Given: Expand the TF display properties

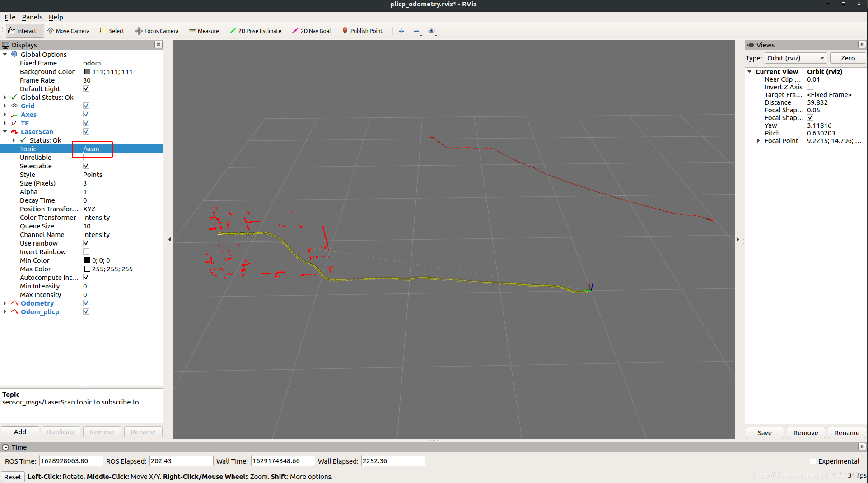Looking at the screenshot, I should click(5, 123).
